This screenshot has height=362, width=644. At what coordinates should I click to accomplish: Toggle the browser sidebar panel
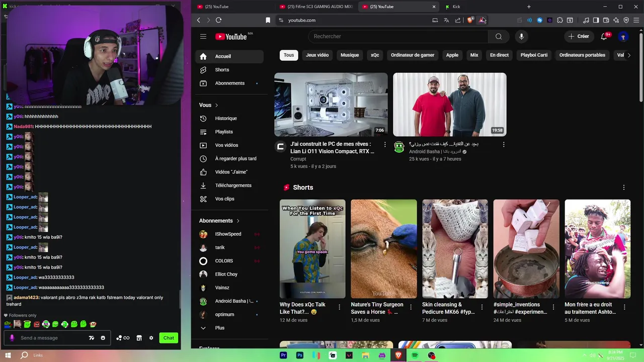pos(596,20)
